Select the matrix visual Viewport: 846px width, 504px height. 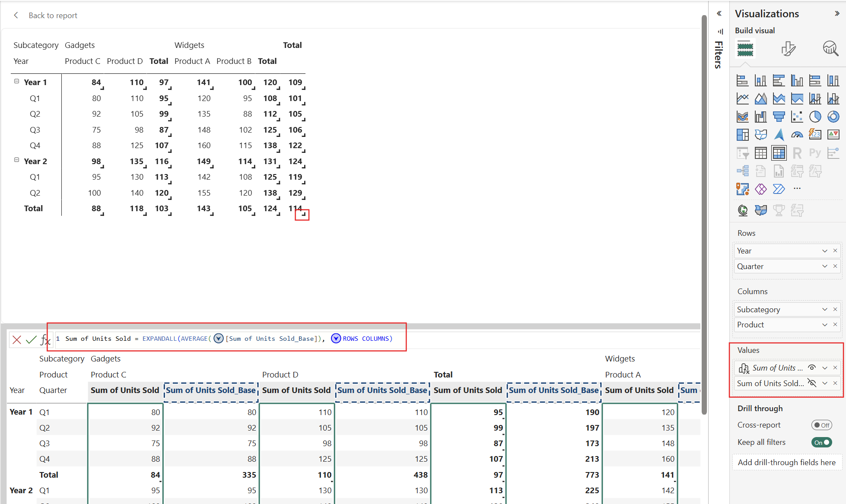click(779, 153)
